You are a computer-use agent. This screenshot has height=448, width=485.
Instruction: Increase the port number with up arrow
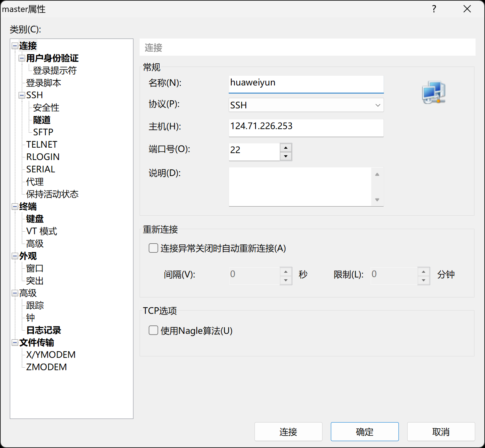click(x=286, y=148)
